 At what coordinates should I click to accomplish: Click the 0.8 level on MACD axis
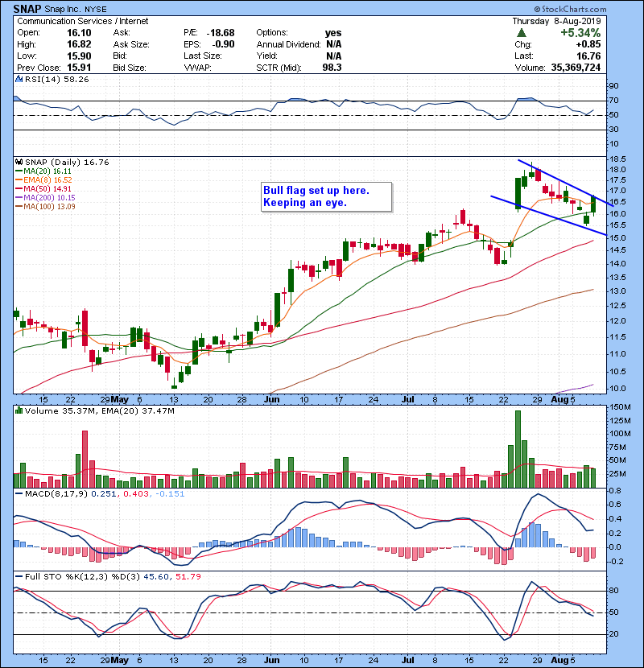click(615, 491)
